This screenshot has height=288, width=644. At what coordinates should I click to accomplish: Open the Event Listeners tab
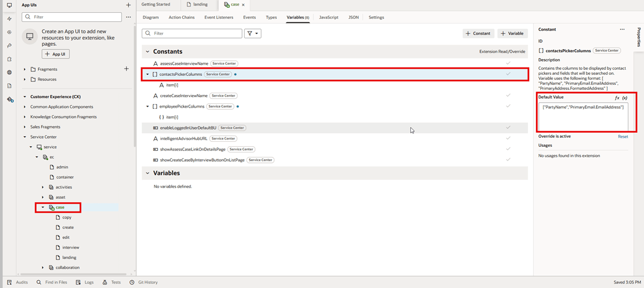[x=219, y=18]
